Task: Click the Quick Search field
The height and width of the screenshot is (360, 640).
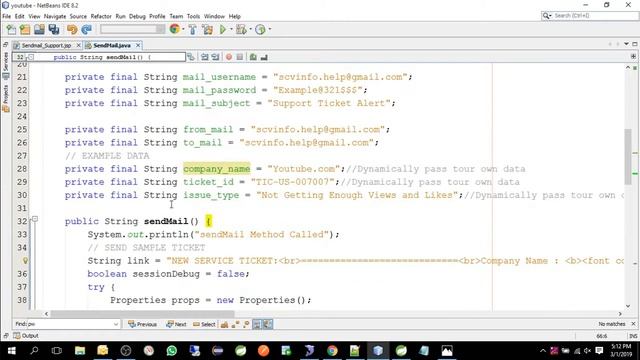Action: pyautogui.click(x=589, y=16)
